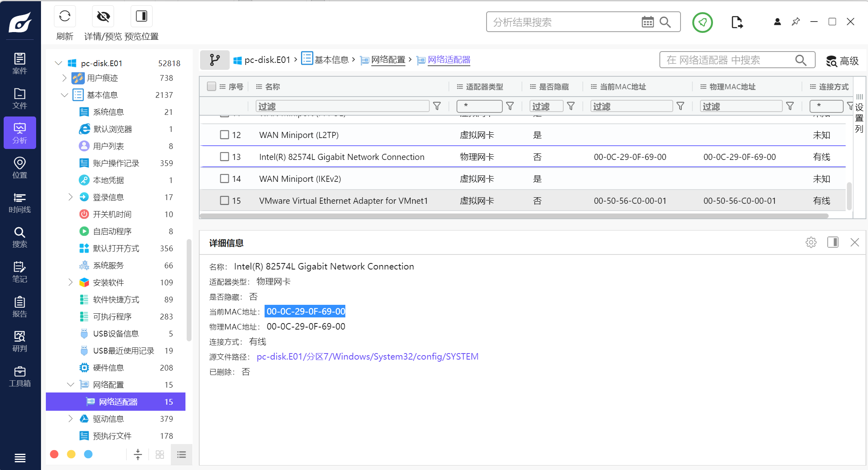
Task: Collapse the 网络配置 tree node
Action: 70,385
